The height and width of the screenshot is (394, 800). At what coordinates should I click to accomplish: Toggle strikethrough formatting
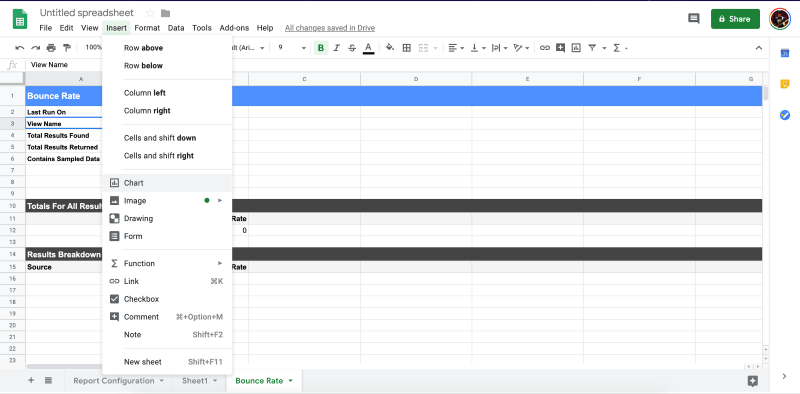point(352,48)
